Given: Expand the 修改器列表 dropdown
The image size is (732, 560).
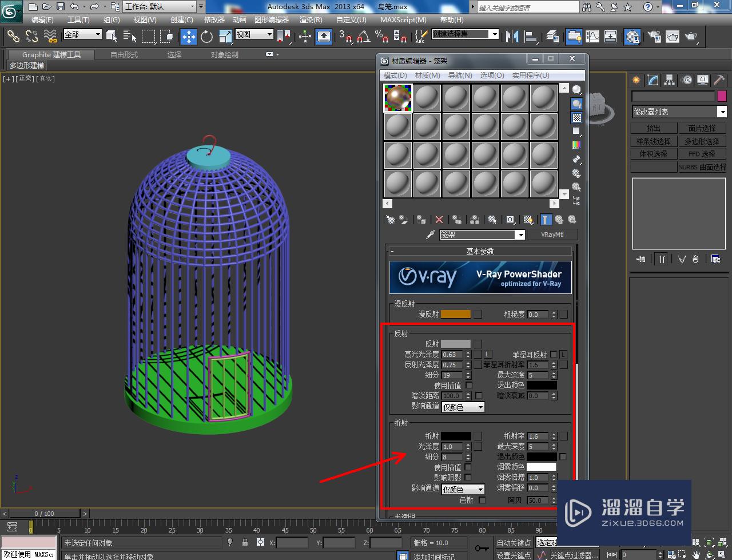Looking at the screenshot, I should click(x=679, y=112).
